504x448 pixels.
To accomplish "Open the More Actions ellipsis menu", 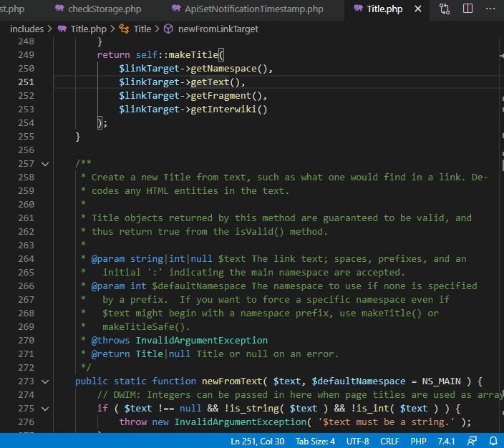I will [x=490, y=9].
